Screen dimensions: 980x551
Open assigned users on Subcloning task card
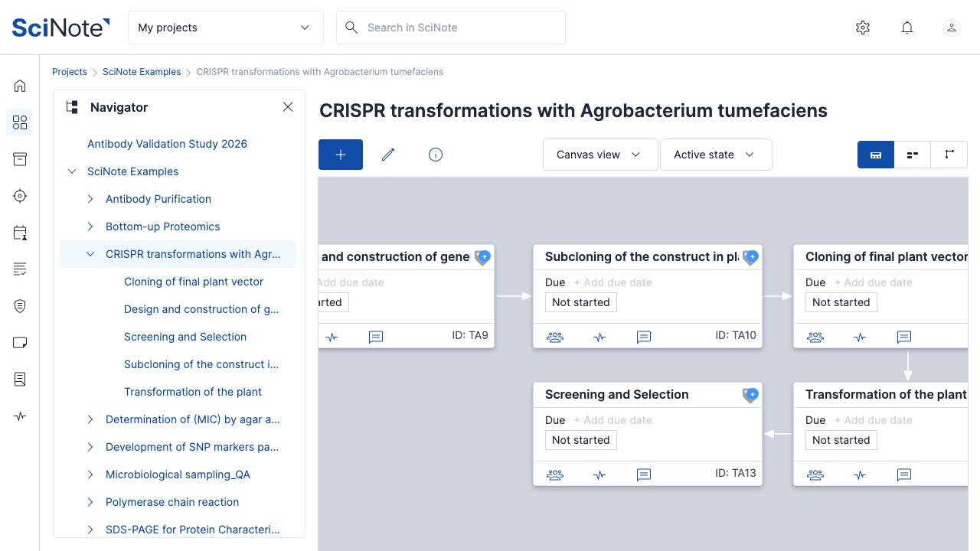point(555,337)
